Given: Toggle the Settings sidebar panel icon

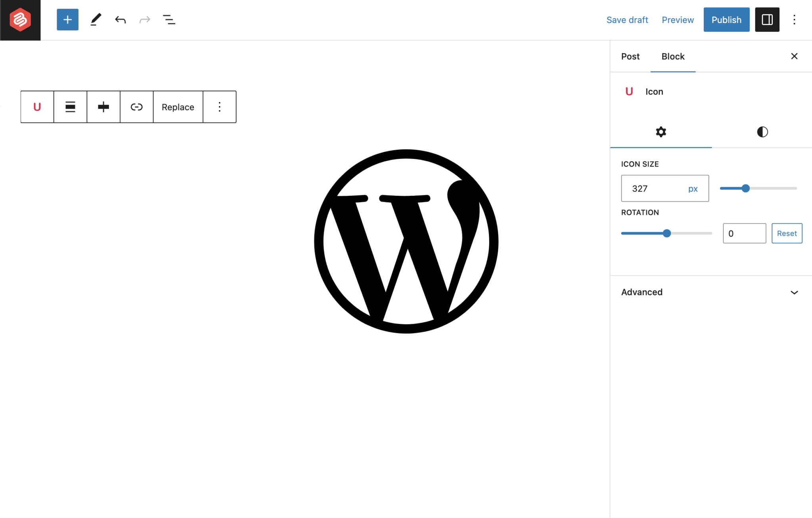Looking at the screenshot, I should coord(767,19).
